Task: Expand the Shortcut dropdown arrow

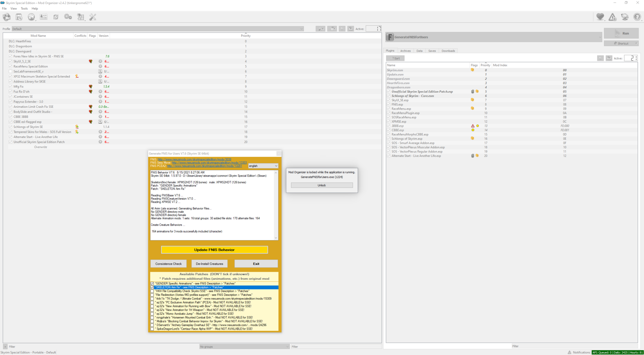Action: click(x=636, y=43)
